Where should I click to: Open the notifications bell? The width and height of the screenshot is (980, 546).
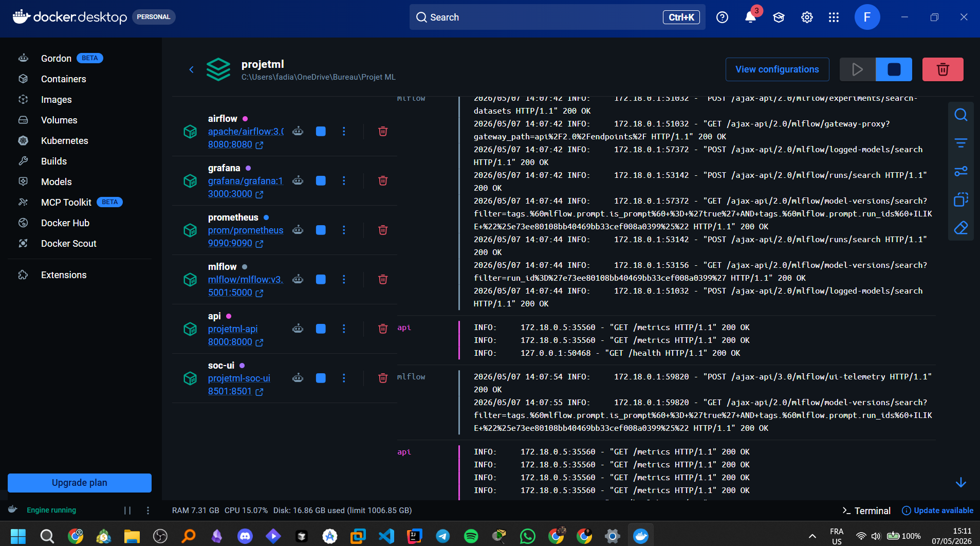(x=750, y=17)
